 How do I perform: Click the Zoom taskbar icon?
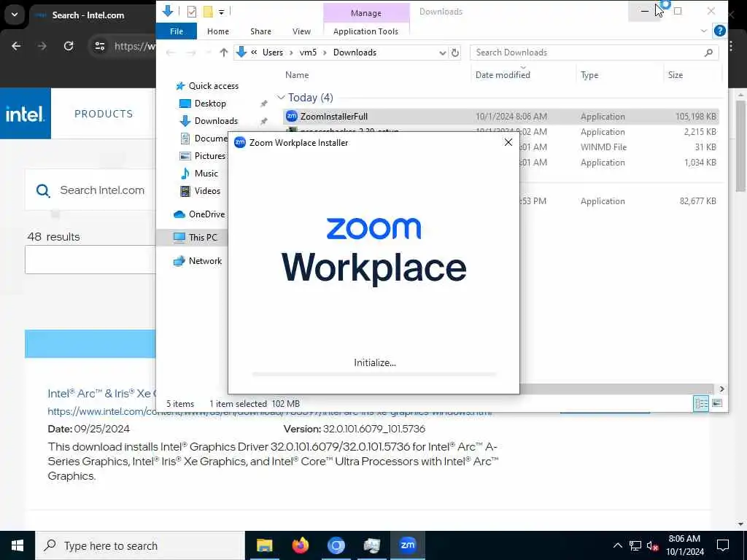(x=408, y=545)
